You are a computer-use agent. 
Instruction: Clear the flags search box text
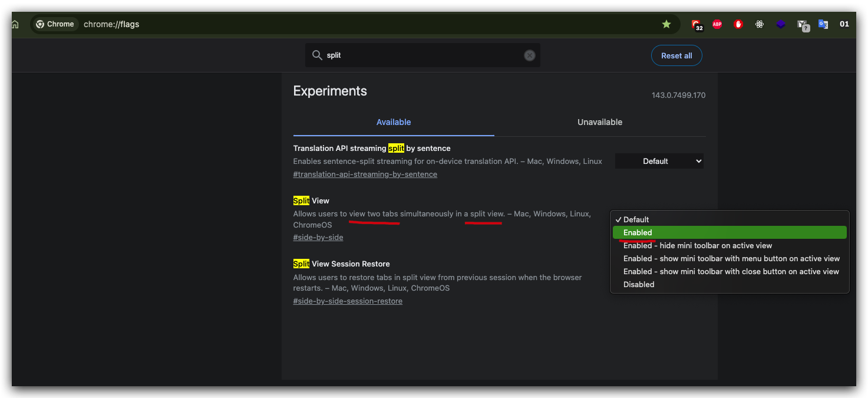tap(530, 55)
